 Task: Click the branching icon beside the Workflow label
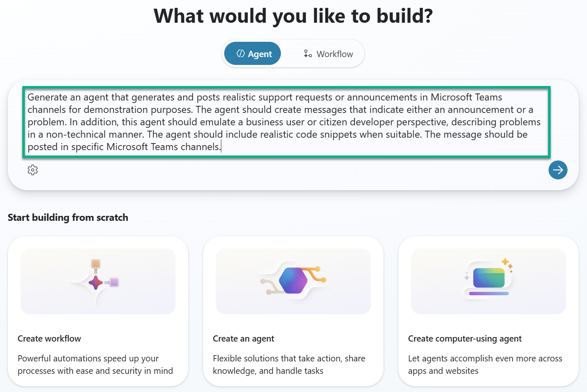(x=308, y=54)
